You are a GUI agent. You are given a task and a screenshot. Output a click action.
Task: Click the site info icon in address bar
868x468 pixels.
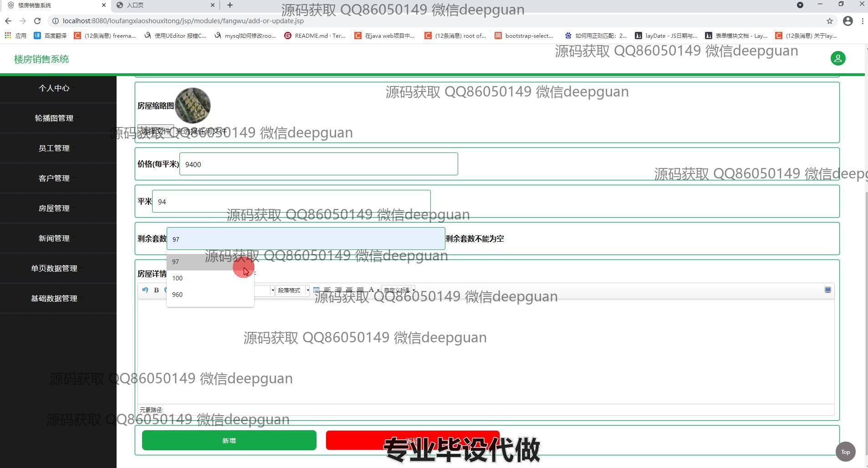55,21
